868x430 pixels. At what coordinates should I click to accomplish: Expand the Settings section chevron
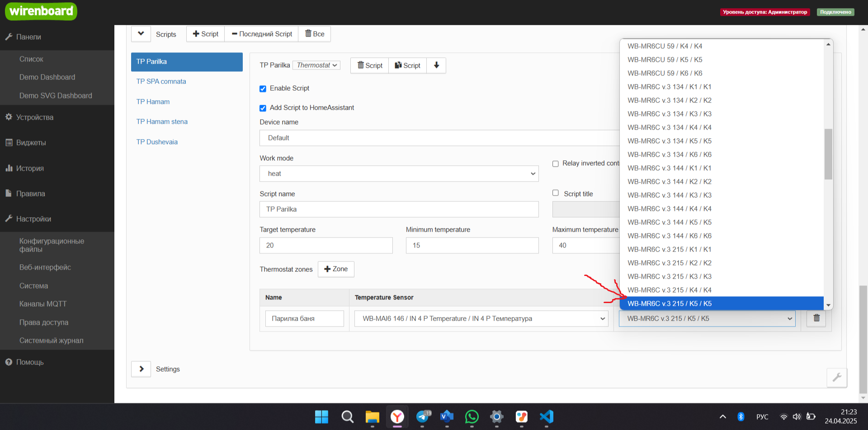[141, 369]
